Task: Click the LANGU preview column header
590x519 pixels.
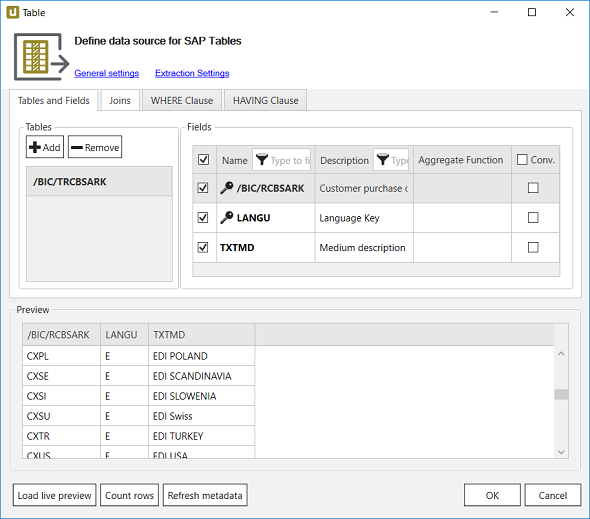Action: pos(125,335)
